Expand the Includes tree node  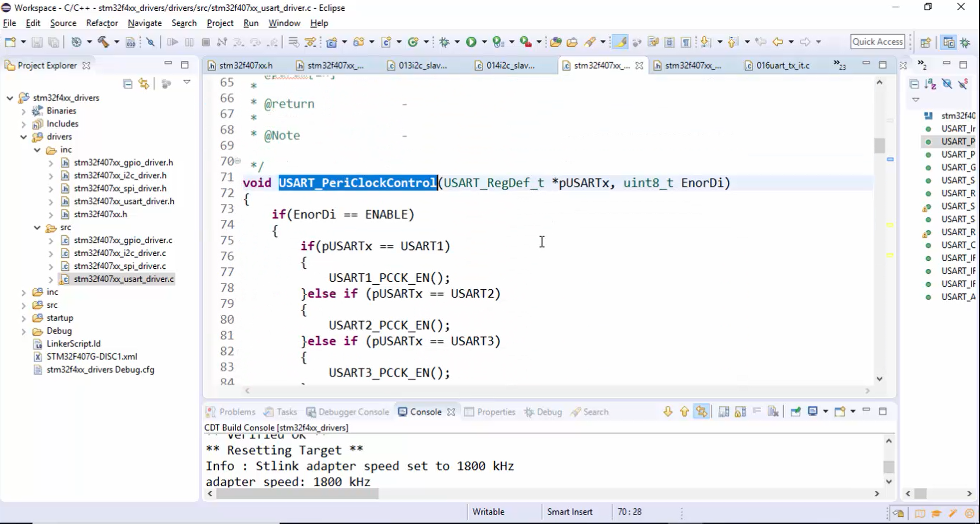(x=24, y=124)
